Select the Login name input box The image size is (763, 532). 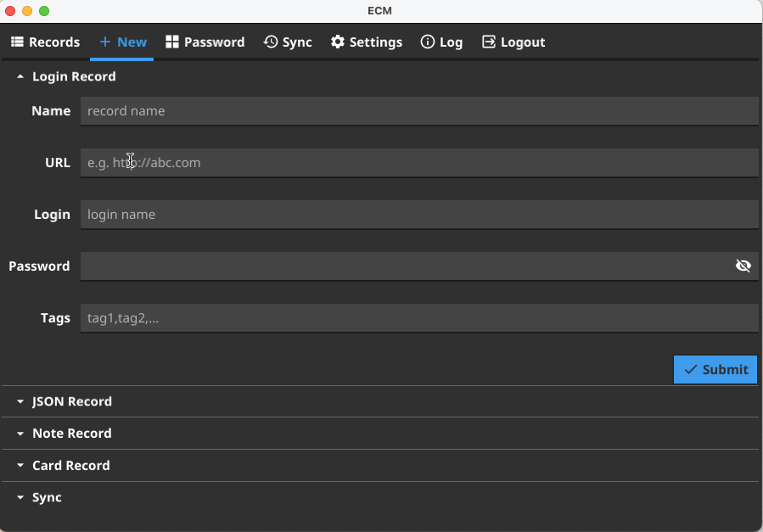pyautogui.click(x=418, y=215)
